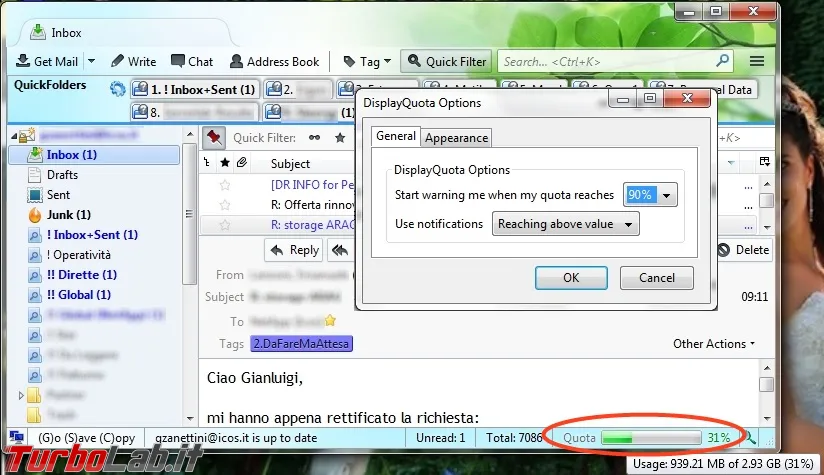This screenshot has height=475, width=824.
Task: Switch to the Appearance tab
Action: [x=457, y=138]
